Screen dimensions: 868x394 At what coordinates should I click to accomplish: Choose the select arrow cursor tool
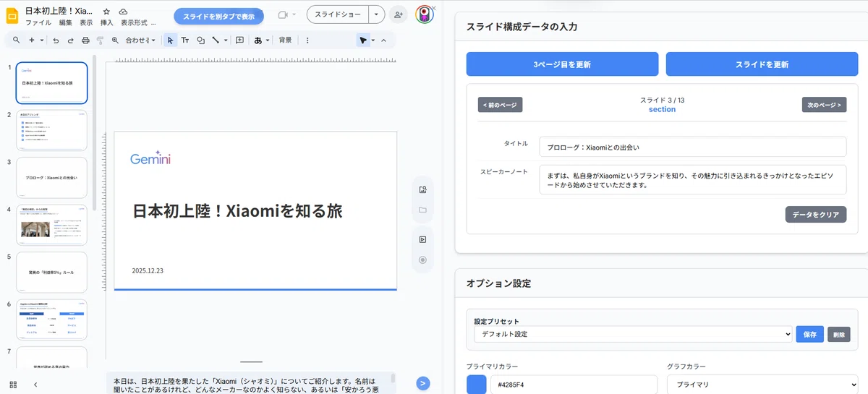[x=170, y=40]
